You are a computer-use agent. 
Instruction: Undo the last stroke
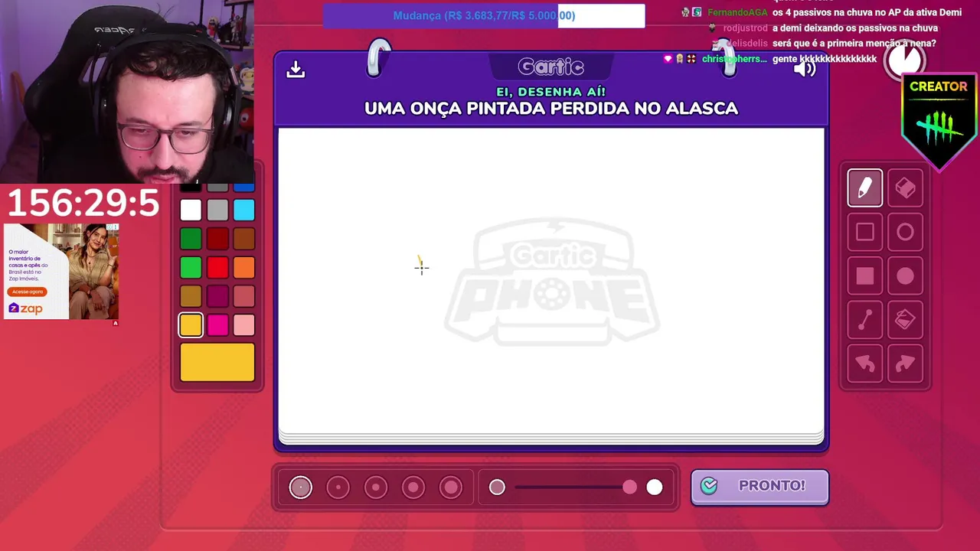click(x=864, y=364)
